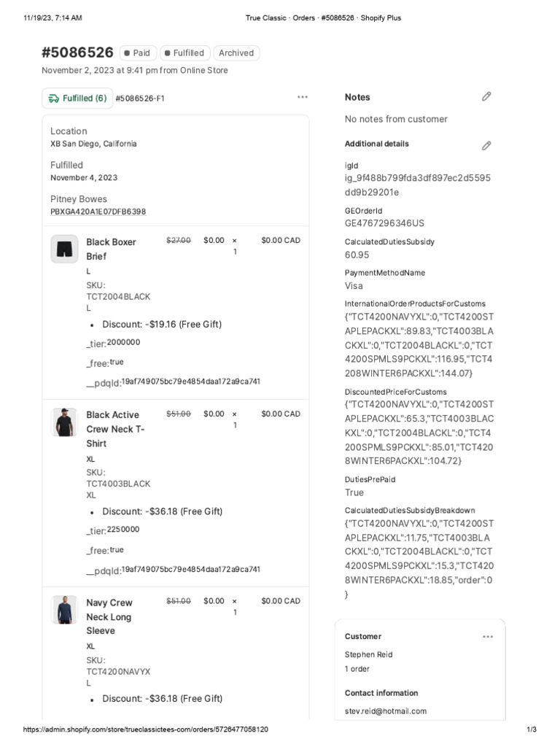Click the Navy Crew Neck Long Sleeve thumbnail
Viewport: 560px width, 747px height.
pos(64,609)
